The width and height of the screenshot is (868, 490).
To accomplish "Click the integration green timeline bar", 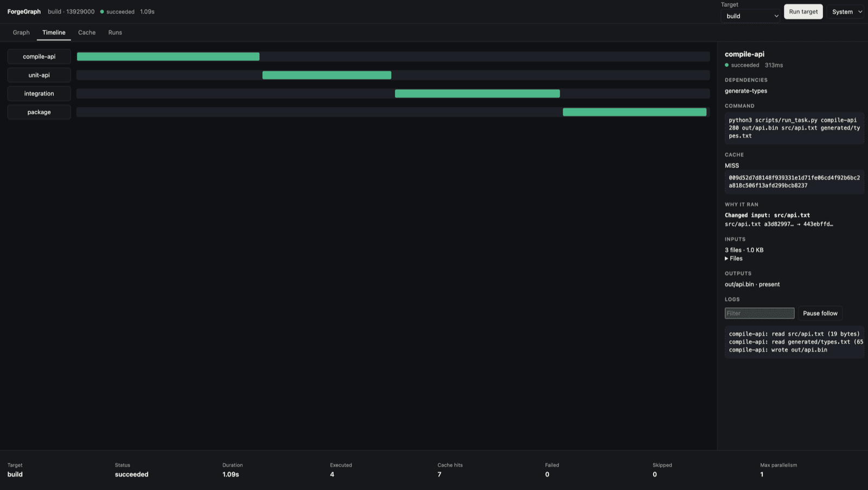I will [x=477, y=93].
